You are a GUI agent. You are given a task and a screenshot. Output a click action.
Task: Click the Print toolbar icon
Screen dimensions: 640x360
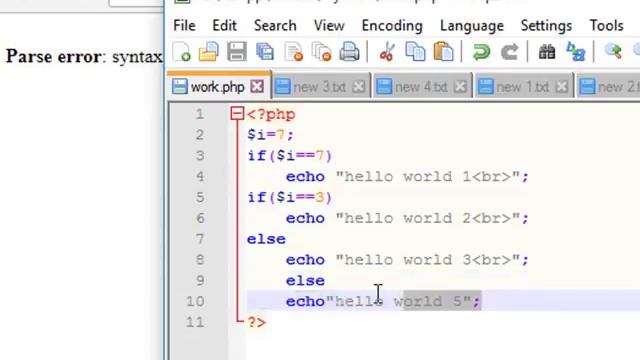(349, 52)
